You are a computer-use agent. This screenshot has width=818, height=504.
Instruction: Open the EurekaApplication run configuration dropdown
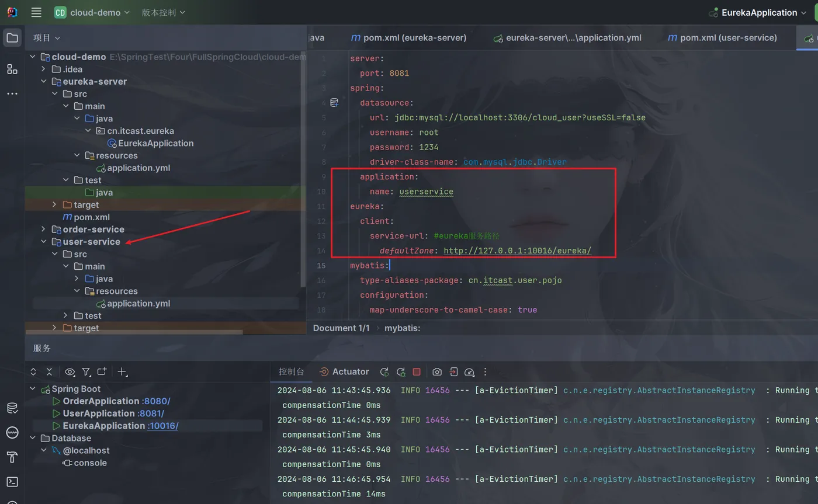coord(757,12)
